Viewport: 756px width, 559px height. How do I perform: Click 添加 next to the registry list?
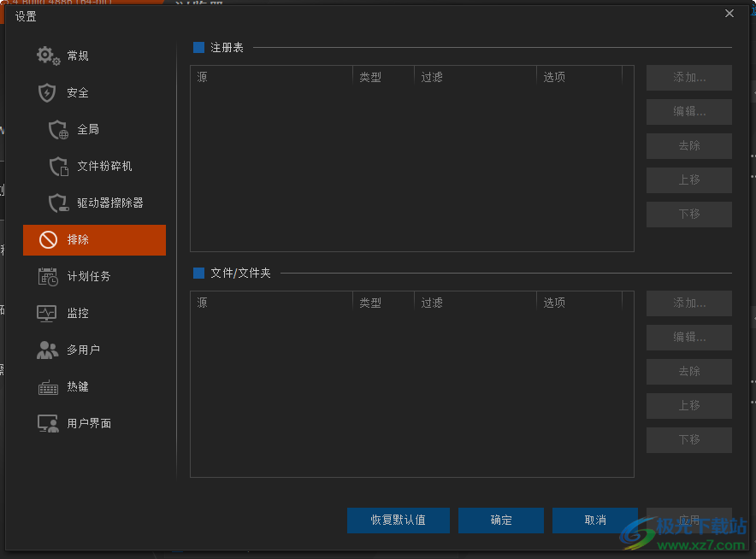pyautogui.click(x=688, y=78)
